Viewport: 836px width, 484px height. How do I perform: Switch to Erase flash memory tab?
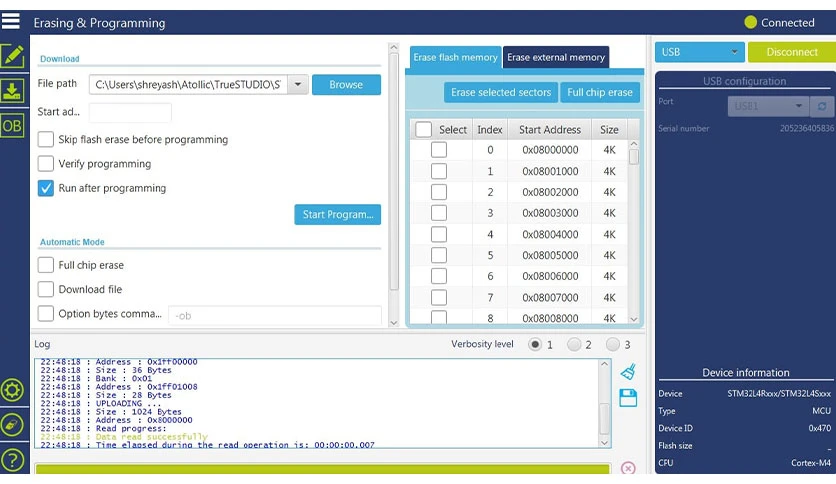(455, 57)
